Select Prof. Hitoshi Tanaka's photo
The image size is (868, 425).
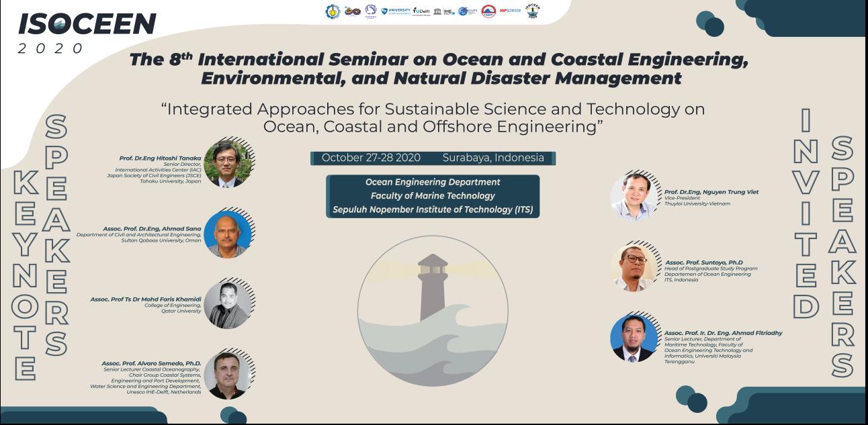[227, 164]
